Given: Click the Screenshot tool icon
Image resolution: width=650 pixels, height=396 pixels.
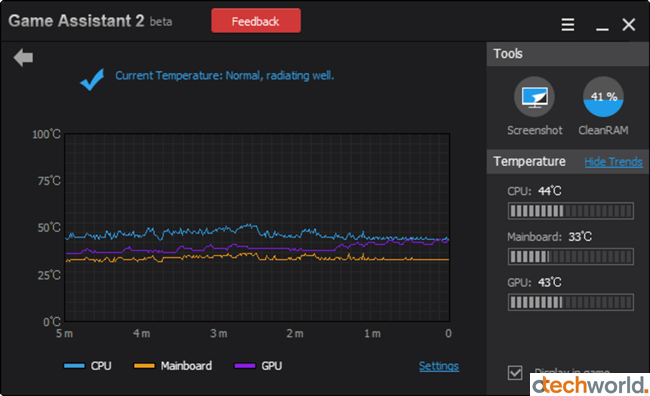Looking at the screenshot, I should tap(534, 97).
